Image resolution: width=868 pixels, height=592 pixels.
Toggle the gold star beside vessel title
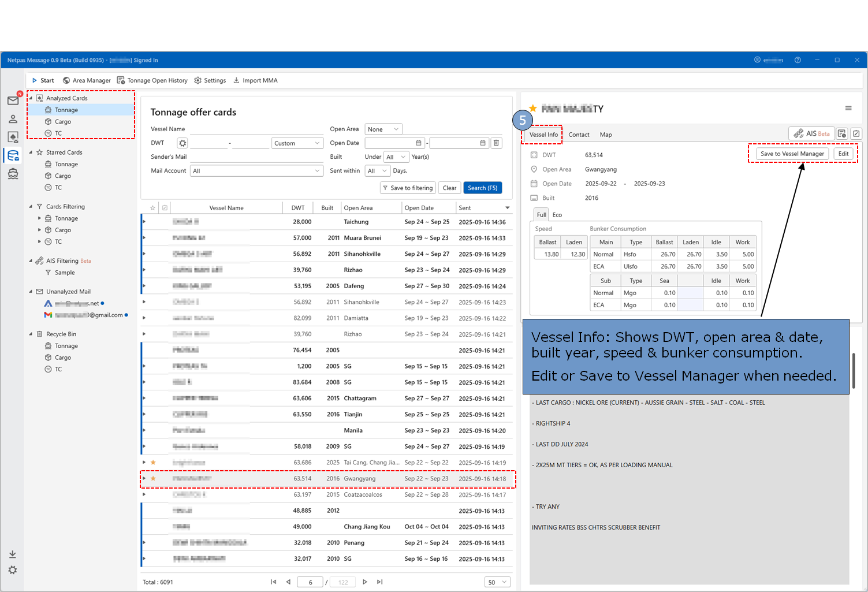coord(532,109)
